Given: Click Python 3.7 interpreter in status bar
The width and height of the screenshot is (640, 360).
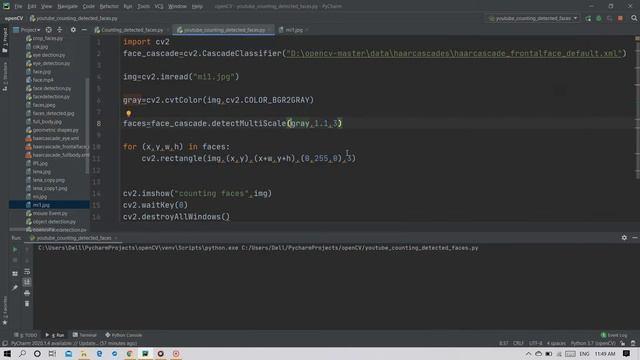Looking at the screenshot, I should pos(593,344).
